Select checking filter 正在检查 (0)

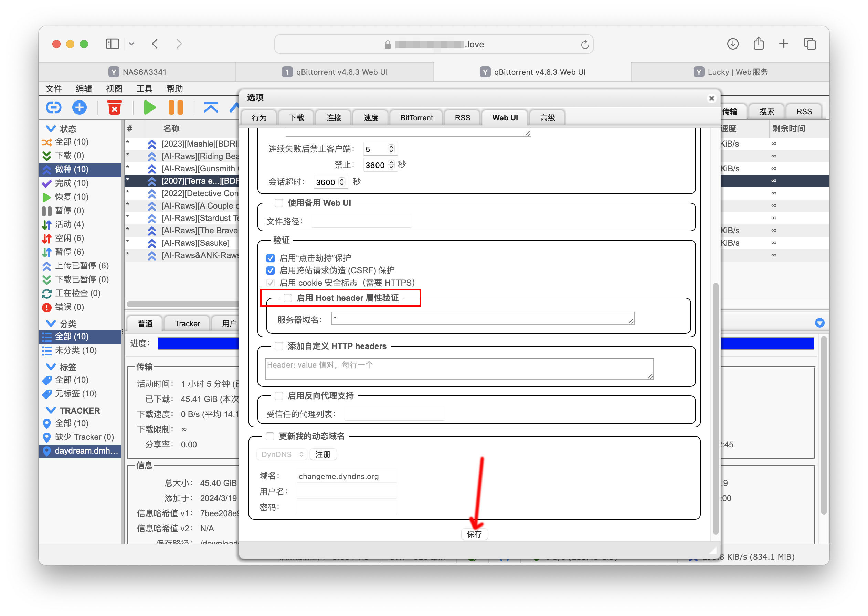tap(80, 293)
